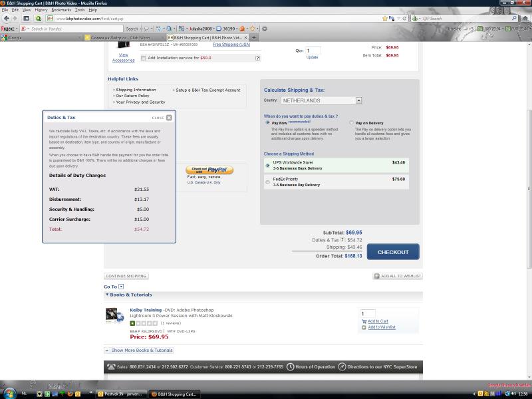
Task: Open the Go To dropdown arrow
Action: (122, 287)
